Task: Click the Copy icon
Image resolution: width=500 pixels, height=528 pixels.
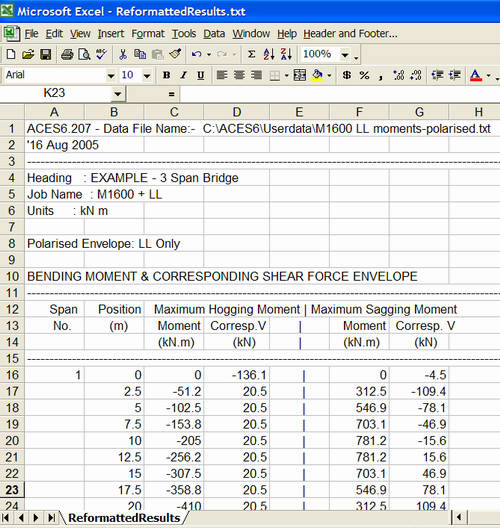Action: 140,54
